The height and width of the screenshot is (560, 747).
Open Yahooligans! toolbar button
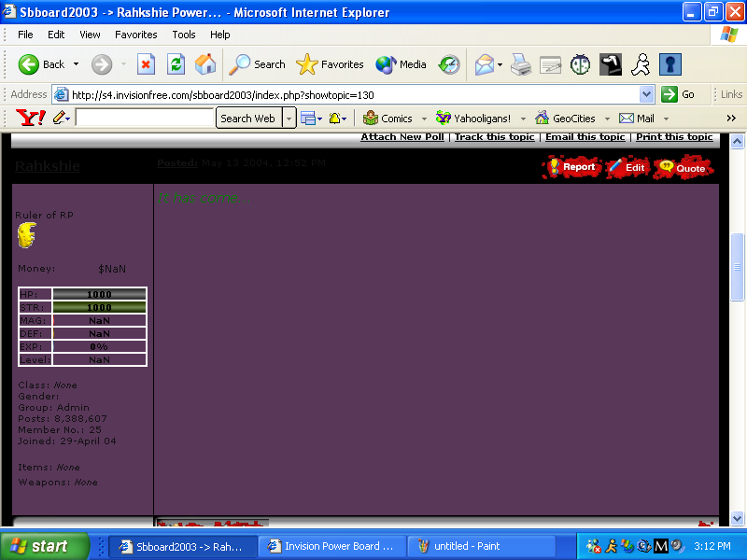(473, 119)
